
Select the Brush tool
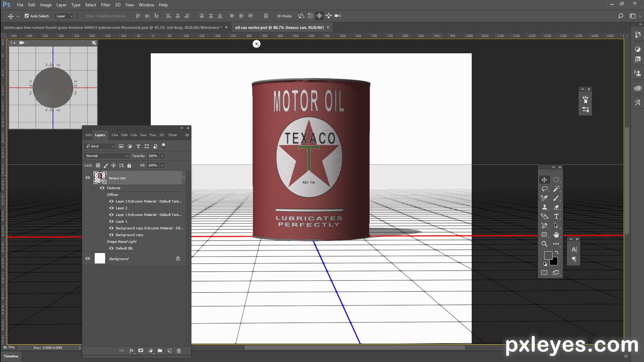[556, 198]
